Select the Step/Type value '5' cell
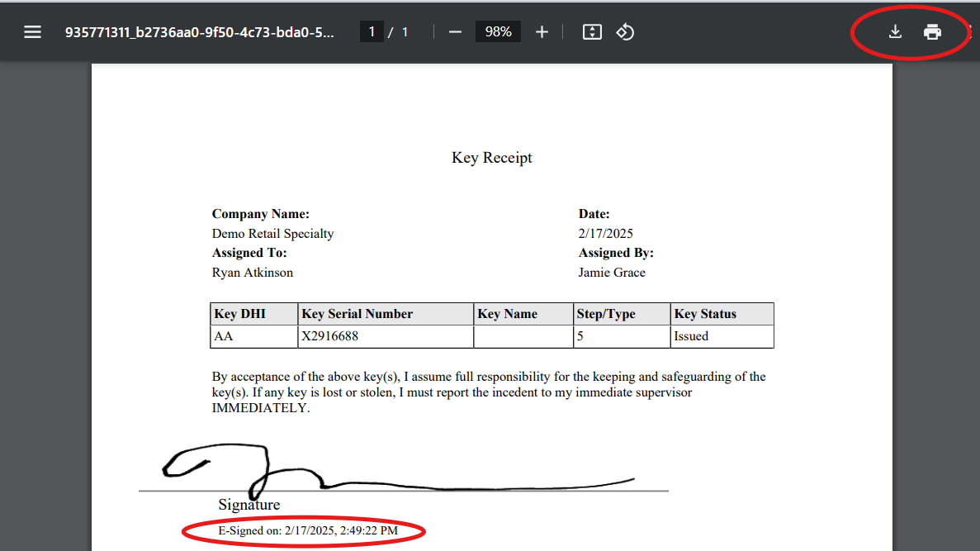 coord(622,336)
